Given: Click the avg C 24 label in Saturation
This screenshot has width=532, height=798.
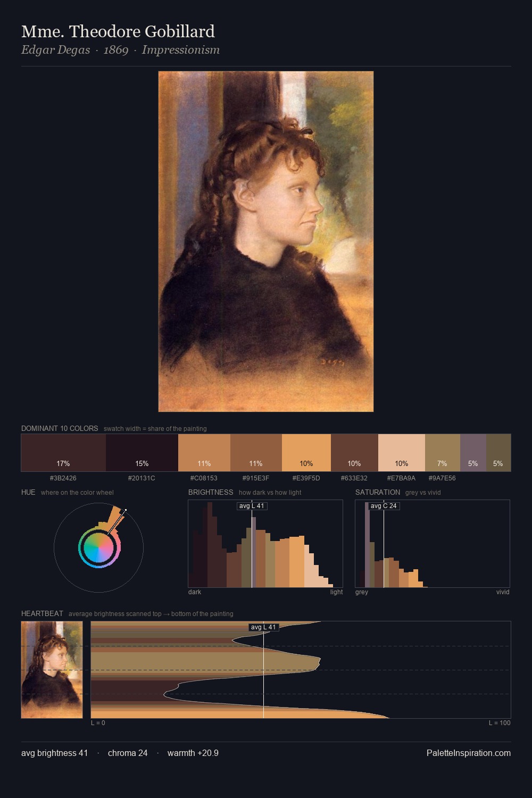Looking at the screenshot, I should [x=384, y=506].
